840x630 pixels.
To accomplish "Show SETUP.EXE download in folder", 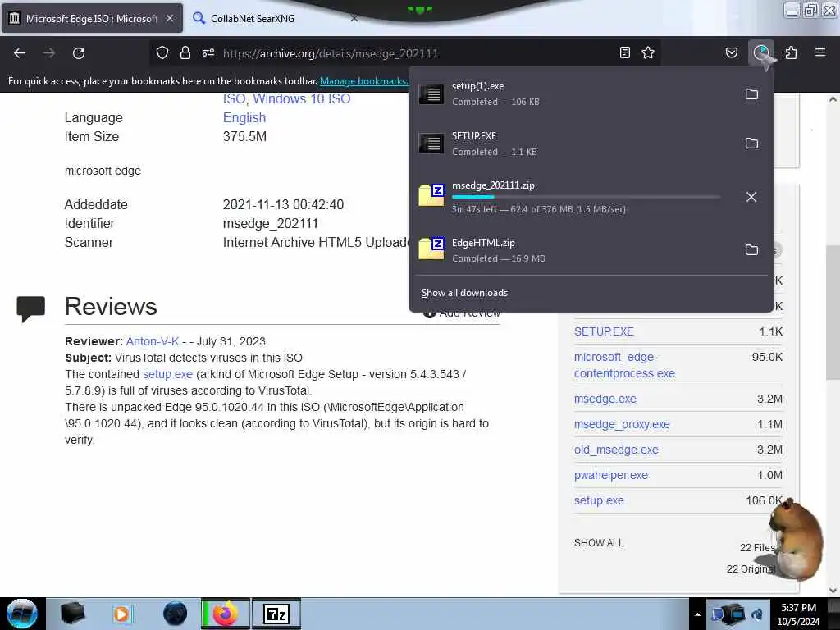I will (751, 144).
